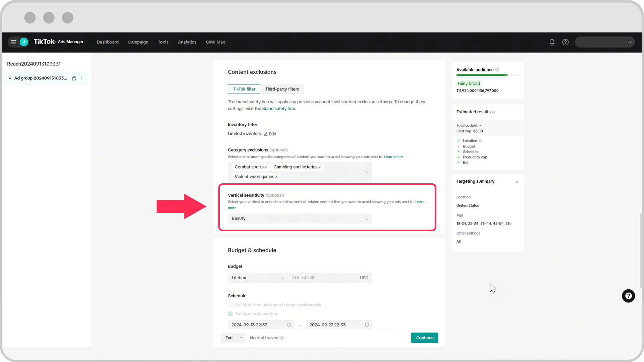Select the Third-party filters tab

282,89
